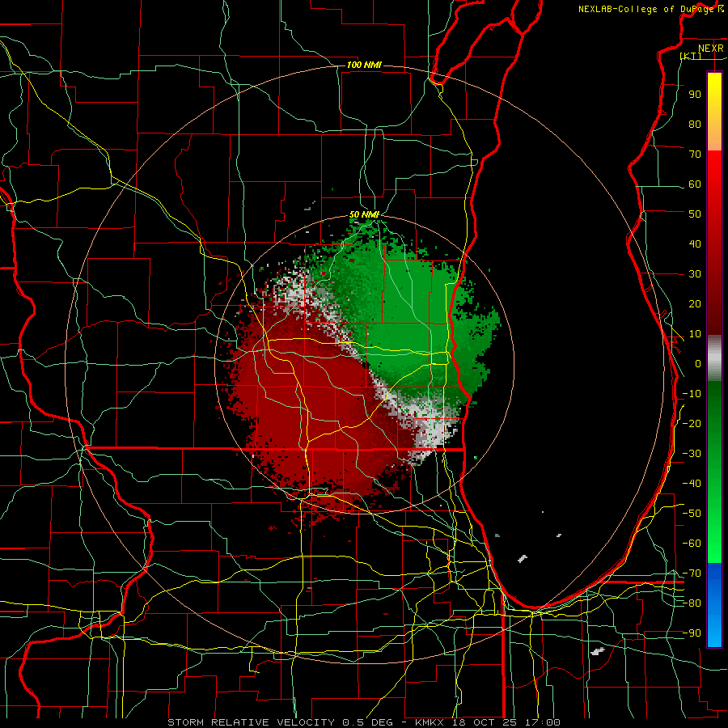The height and width of the screenshot is (728, 728).
Task: Click the -40 scale value
Action: click(x=692, y=484)
